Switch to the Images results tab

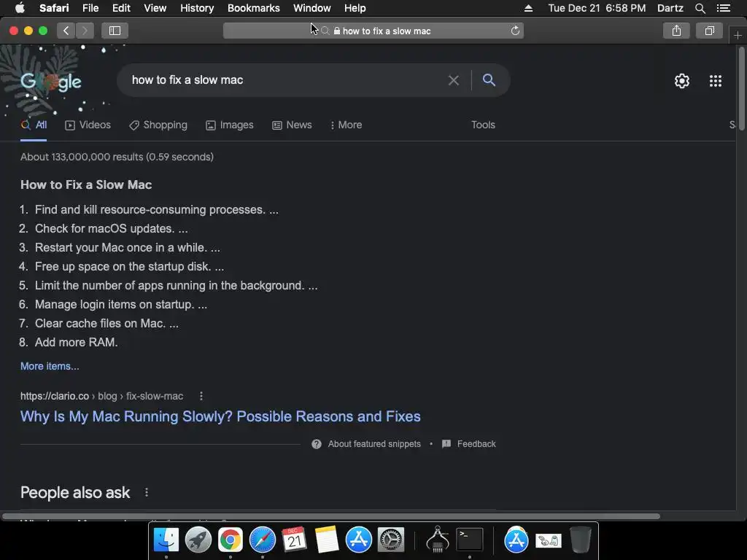[x=230, y=125]
